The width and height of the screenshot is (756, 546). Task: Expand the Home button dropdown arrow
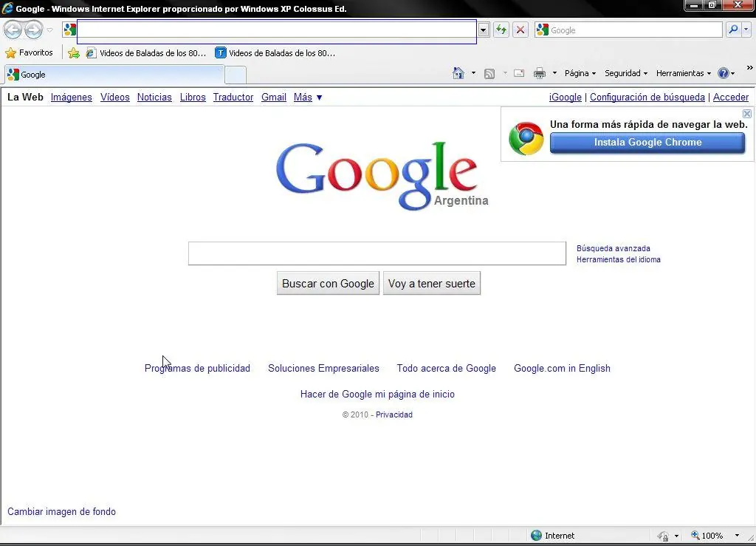(x=473, y=73)
